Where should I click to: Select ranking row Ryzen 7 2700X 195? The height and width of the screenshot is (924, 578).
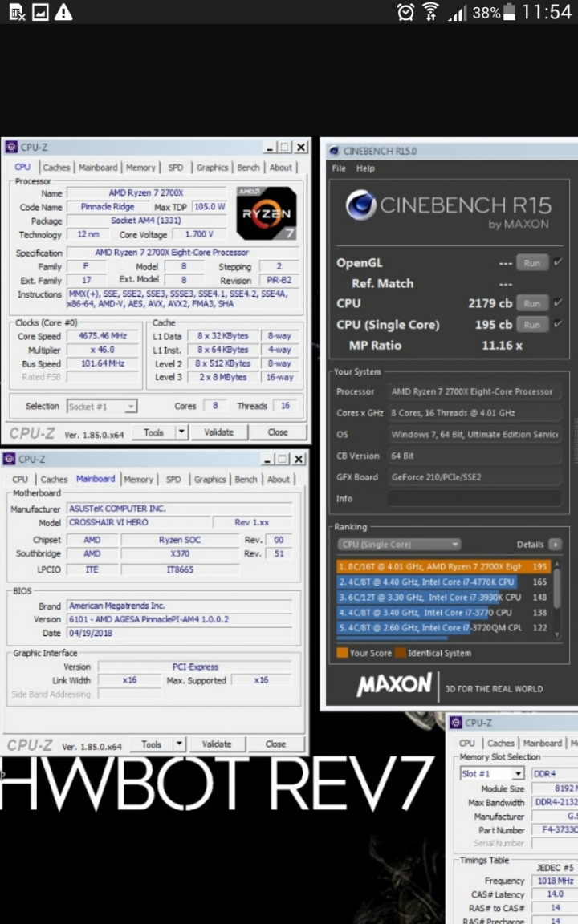[443, 567]
